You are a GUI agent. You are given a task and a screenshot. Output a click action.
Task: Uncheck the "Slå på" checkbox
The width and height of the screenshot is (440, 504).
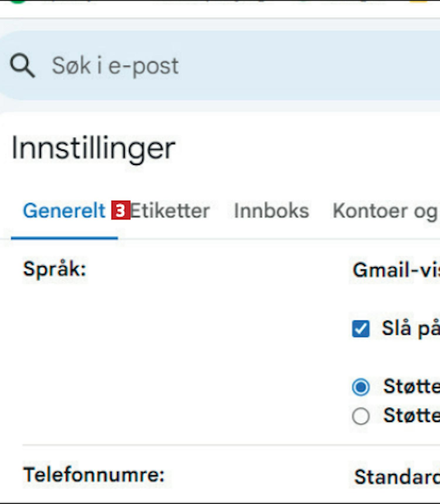click(361, 329)
